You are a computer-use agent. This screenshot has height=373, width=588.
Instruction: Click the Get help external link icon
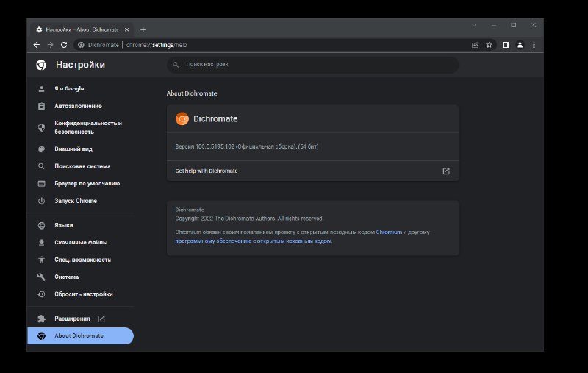(446, 171)
